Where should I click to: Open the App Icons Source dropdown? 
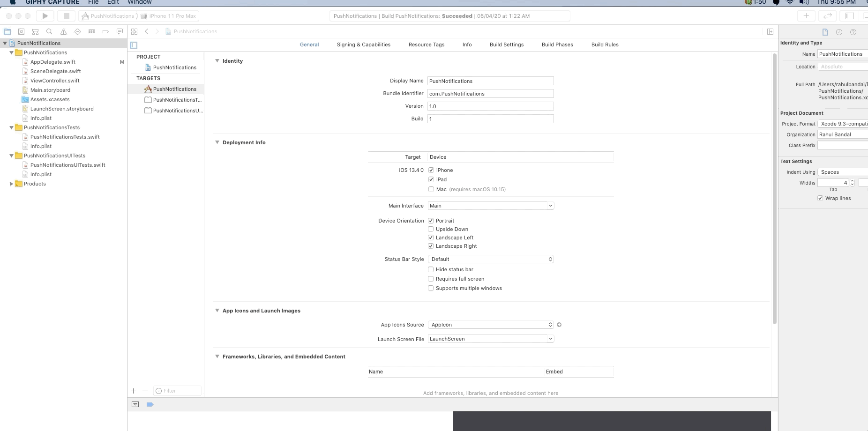click(x=491, y=325)
